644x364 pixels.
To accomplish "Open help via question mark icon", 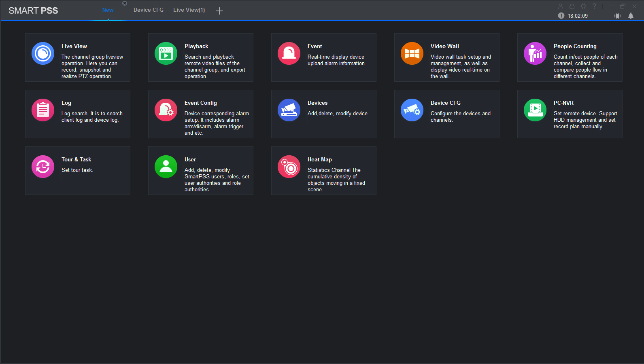I will pyautogui.click(x=594, y=6).
